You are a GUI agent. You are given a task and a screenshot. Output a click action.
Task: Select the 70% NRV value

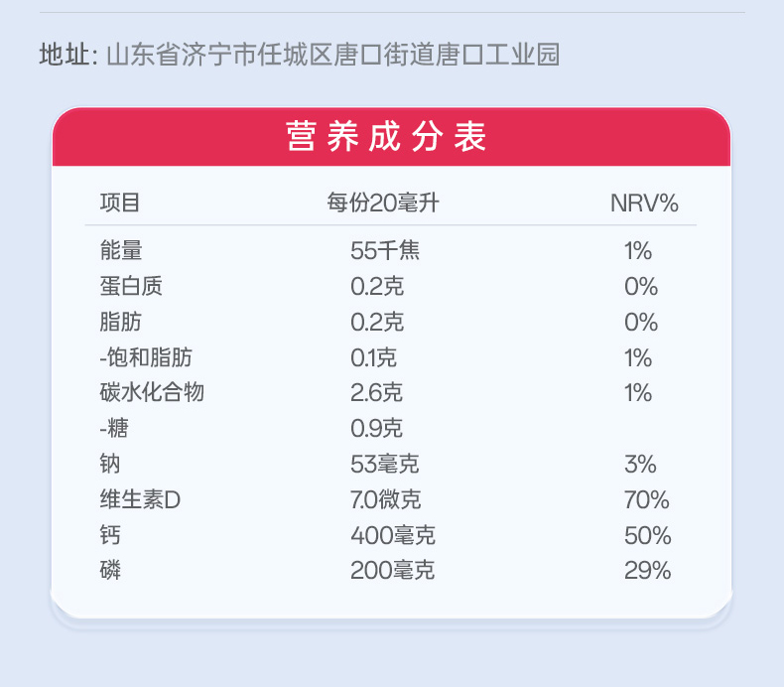(x=646, y=500)
